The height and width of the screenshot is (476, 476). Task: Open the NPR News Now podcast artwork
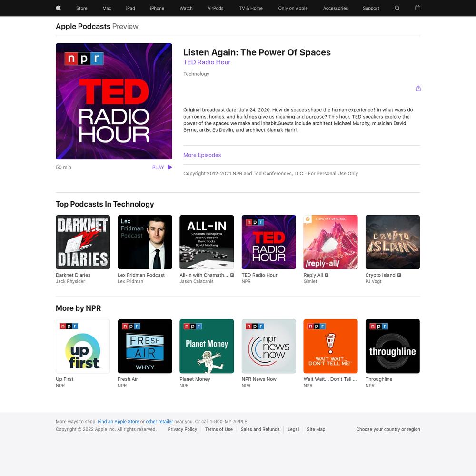pyautogui.click(x=268, y=346)
